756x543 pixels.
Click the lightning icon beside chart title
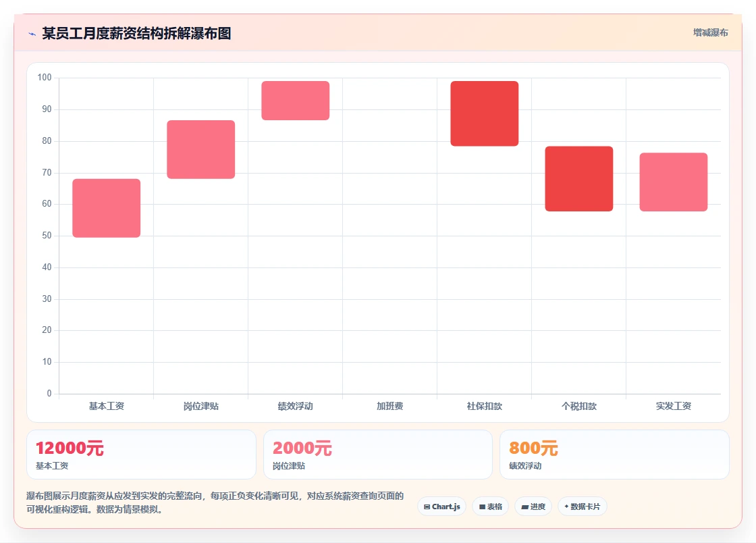point(32,34)
